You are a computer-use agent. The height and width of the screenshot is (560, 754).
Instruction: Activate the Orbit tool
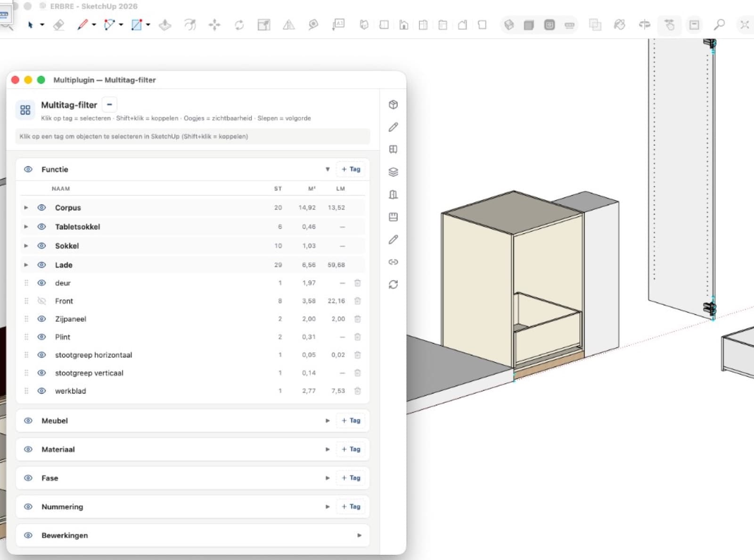645,24
